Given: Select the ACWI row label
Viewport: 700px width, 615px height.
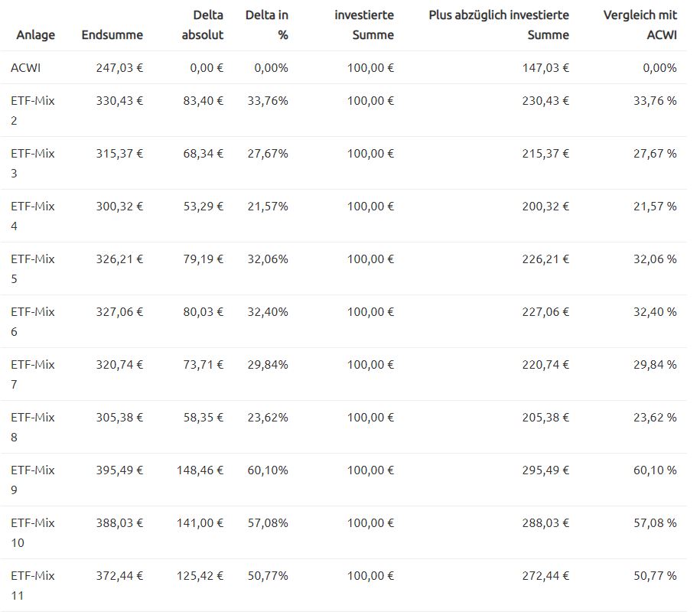Looking at the screenshot, I should tap(26, 68).
